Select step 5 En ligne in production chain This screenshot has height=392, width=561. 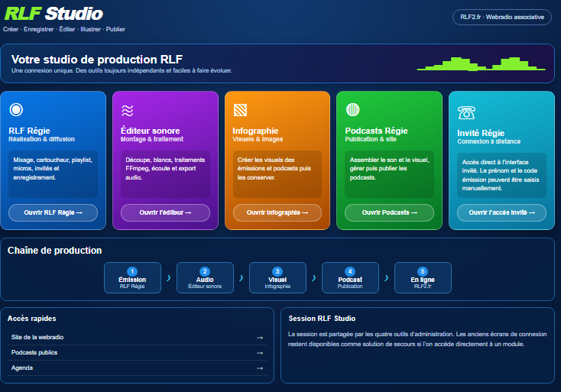(423, 278)
